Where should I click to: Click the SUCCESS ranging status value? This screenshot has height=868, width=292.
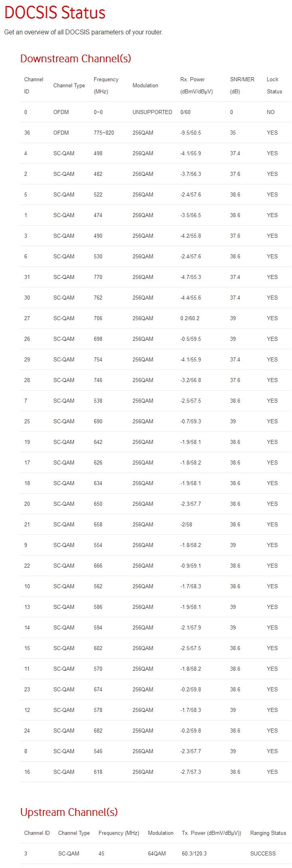tap(263, 853)
